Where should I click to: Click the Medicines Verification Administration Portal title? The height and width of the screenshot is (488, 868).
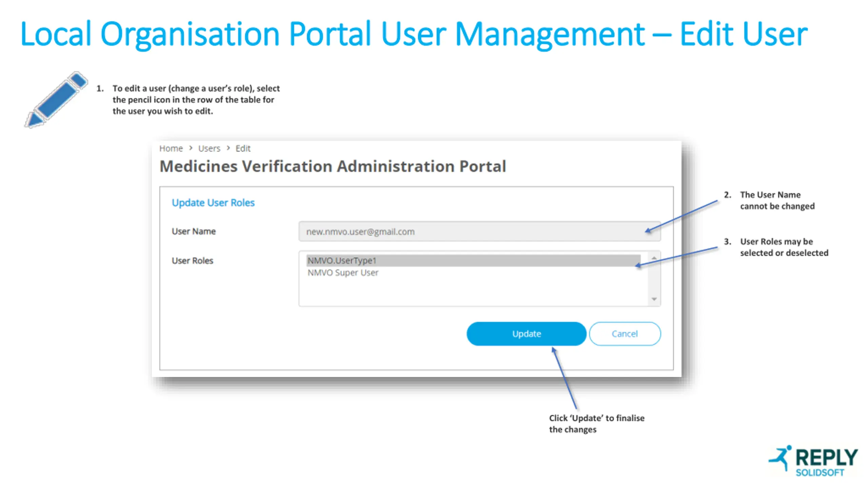[333, 166]
